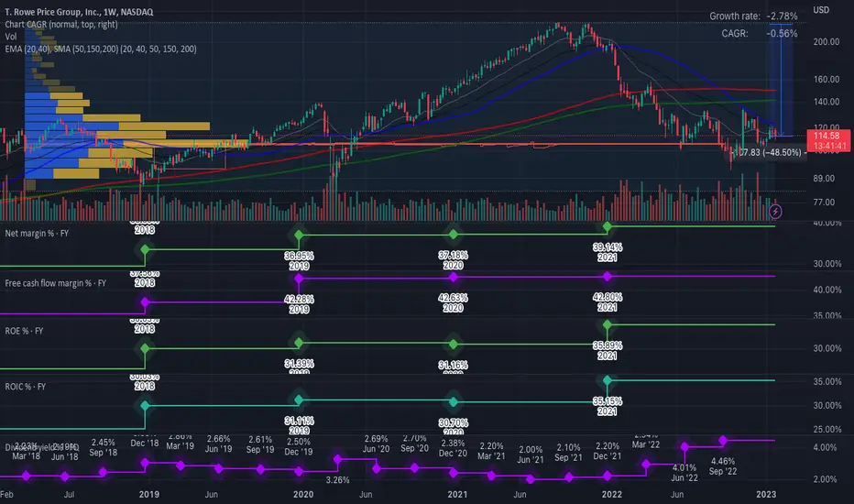854x504 pixels.
Task: Click the 42.80% 2021 value label
Action: pyautogui.click(x=608, y=301)
